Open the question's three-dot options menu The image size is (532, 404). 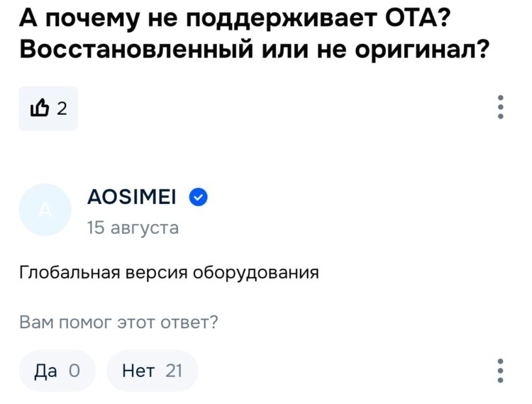501,107
